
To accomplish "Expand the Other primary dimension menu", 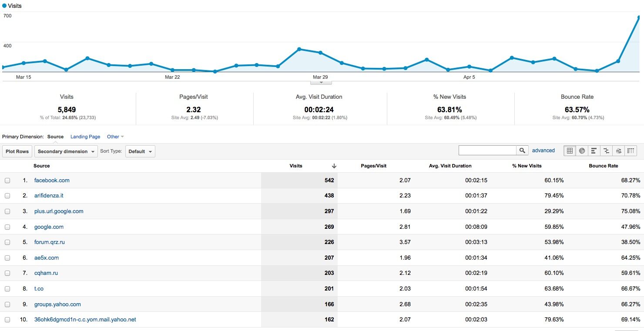I will (x=115, y=137).
